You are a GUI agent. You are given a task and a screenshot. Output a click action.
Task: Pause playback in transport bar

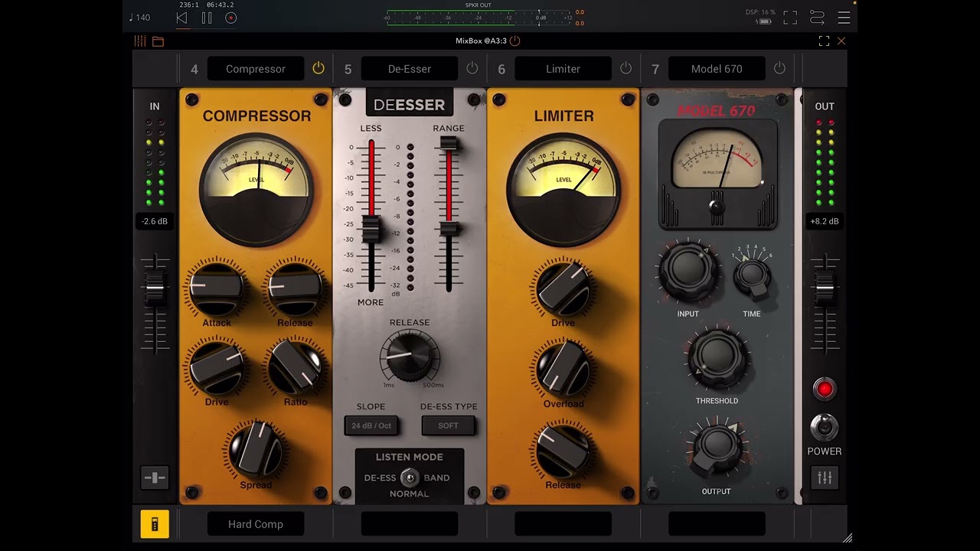(207, 18)
